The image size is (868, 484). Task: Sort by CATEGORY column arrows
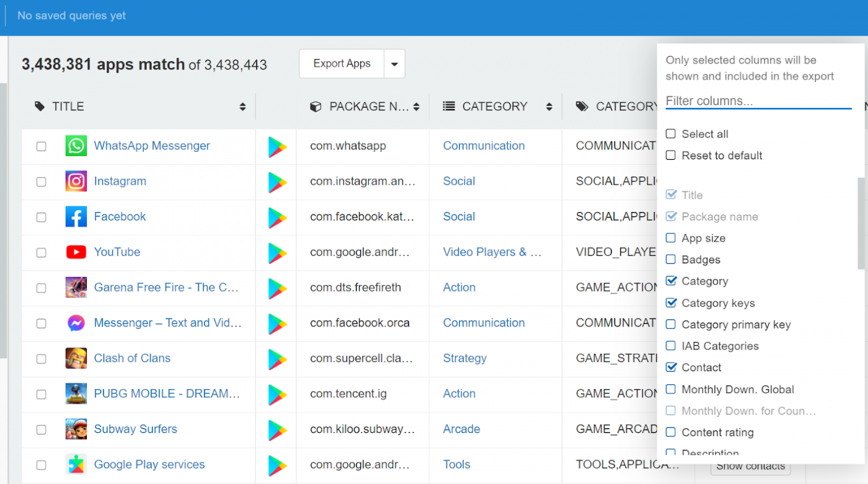[549, 107]
